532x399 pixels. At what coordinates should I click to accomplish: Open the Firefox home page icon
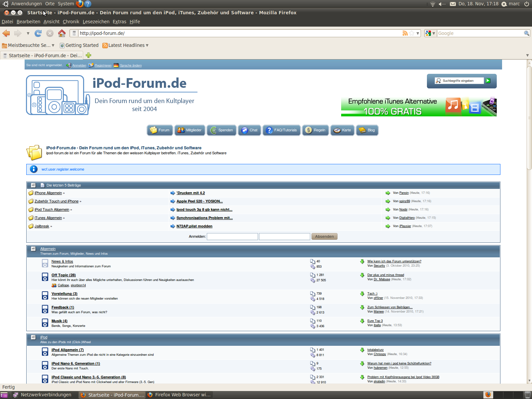(x=62, y=33)
